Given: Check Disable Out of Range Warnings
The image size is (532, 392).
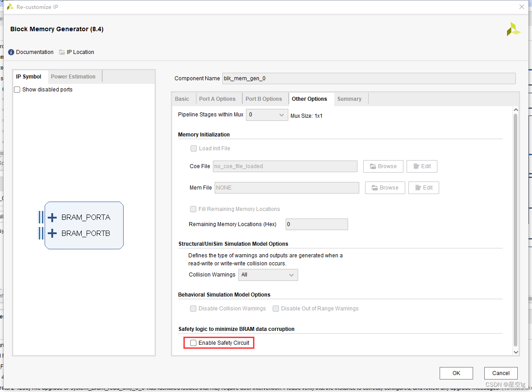Looking at the screenshot, I should click(x=276, y=309).
